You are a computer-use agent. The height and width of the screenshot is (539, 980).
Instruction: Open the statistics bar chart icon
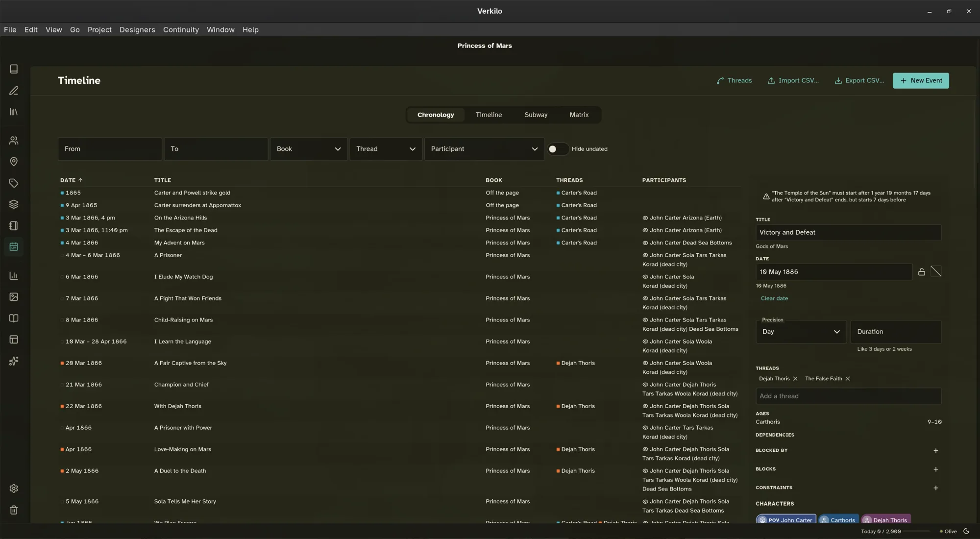(x=14, y=276)
